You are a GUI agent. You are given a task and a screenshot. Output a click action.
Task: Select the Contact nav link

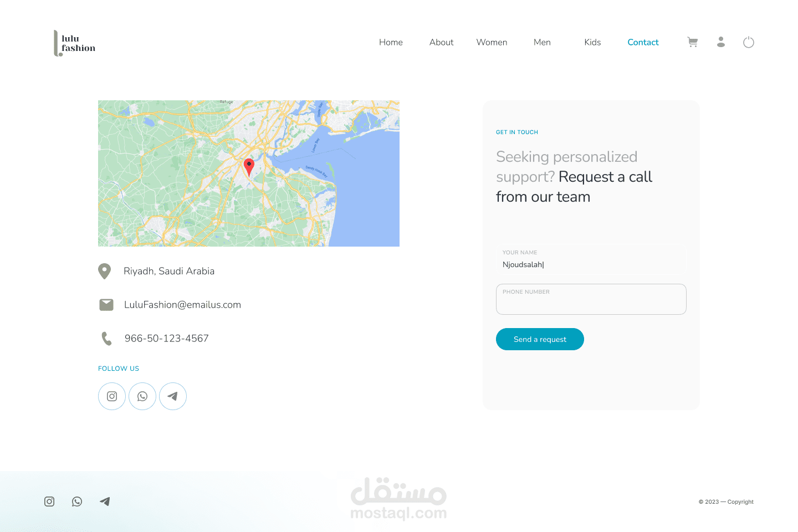[643, 42]
